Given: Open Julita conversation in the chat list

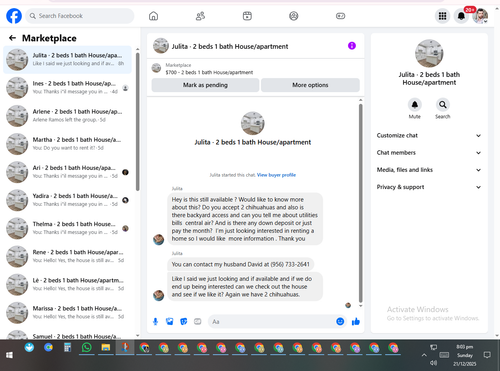Looking at the screenshot, I should point(67,59).
